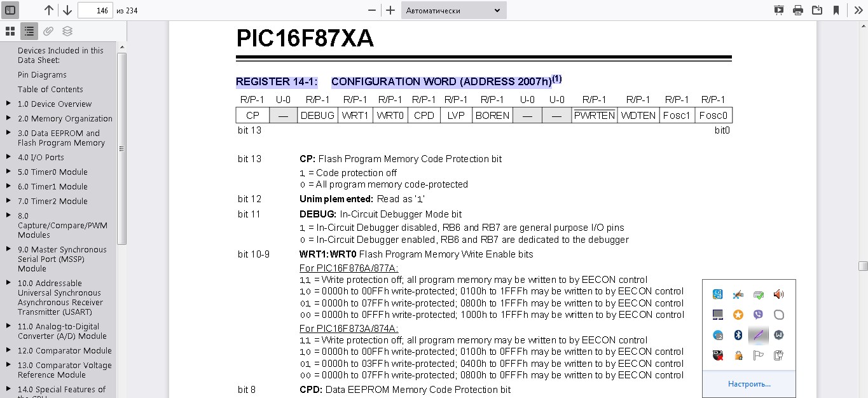This screenshot has height=398, width=868.
Task: Open the zoom level dropdown
Action: pos(453,10)
